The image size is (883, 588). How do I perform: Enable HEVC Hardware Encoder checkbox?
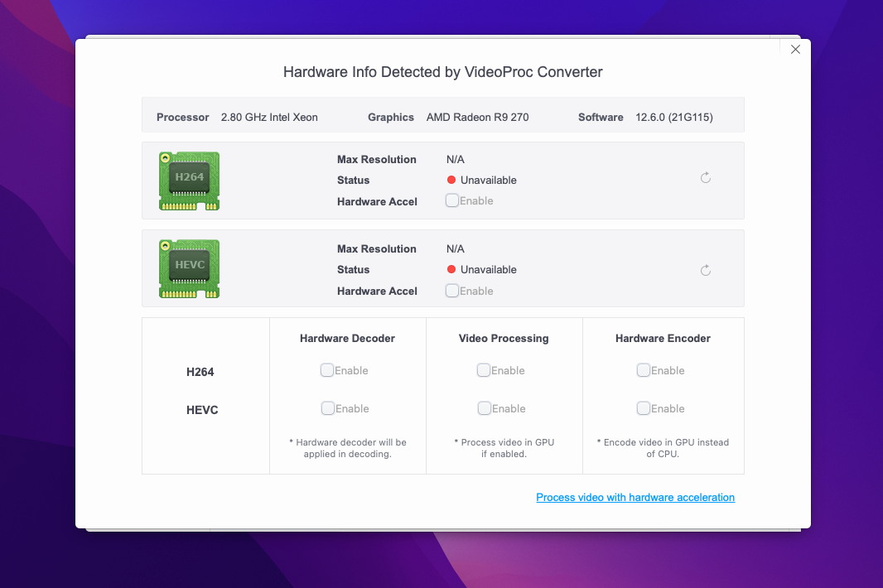point(644,408)
